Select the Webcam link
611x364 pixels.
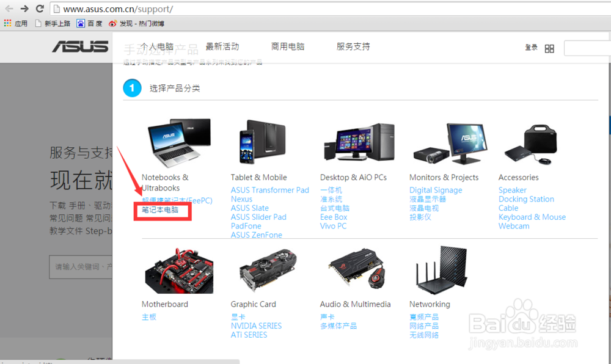[514, 226]
